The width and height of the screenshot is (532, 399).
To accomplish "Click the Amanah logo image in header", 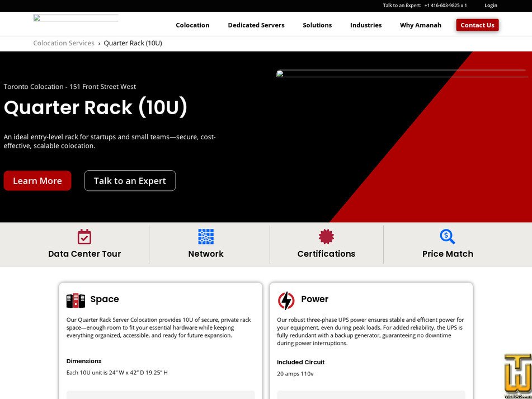I will point(76,18).
